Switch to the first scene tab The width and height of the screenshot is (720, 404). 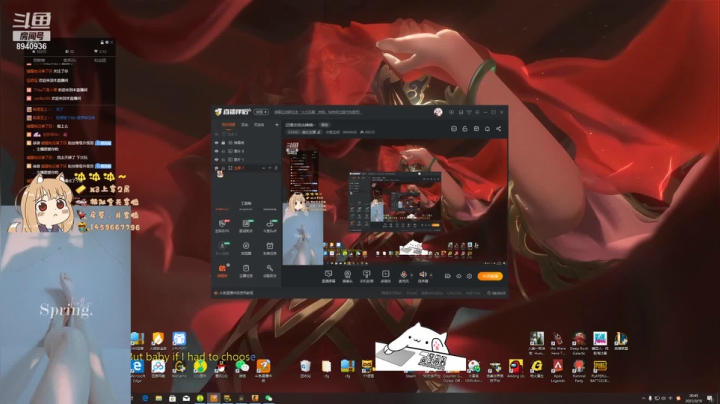pyautogui.click(x=228, y=125)
